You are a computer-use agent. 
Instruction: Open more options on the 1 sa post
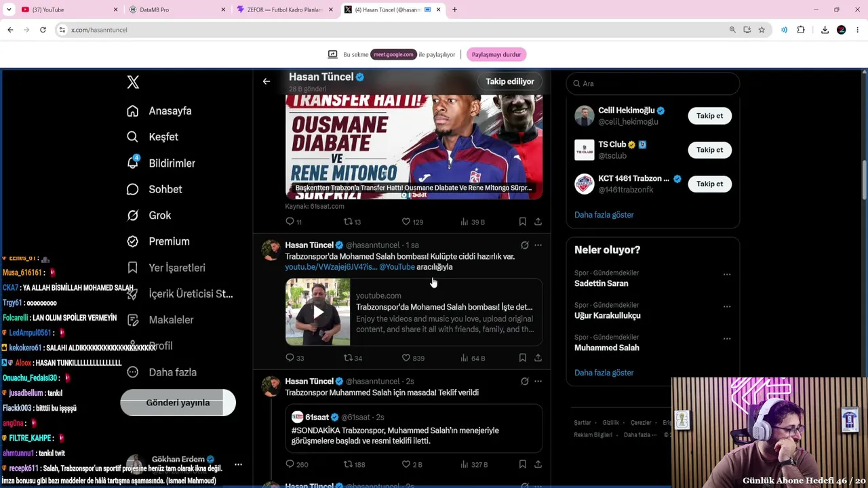[538, 245]
